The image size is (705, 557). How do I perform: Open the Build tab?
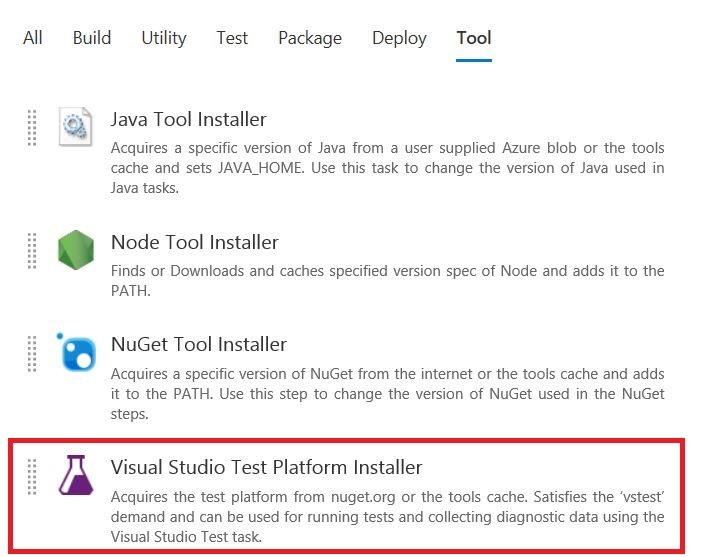(x=92, y=38)
